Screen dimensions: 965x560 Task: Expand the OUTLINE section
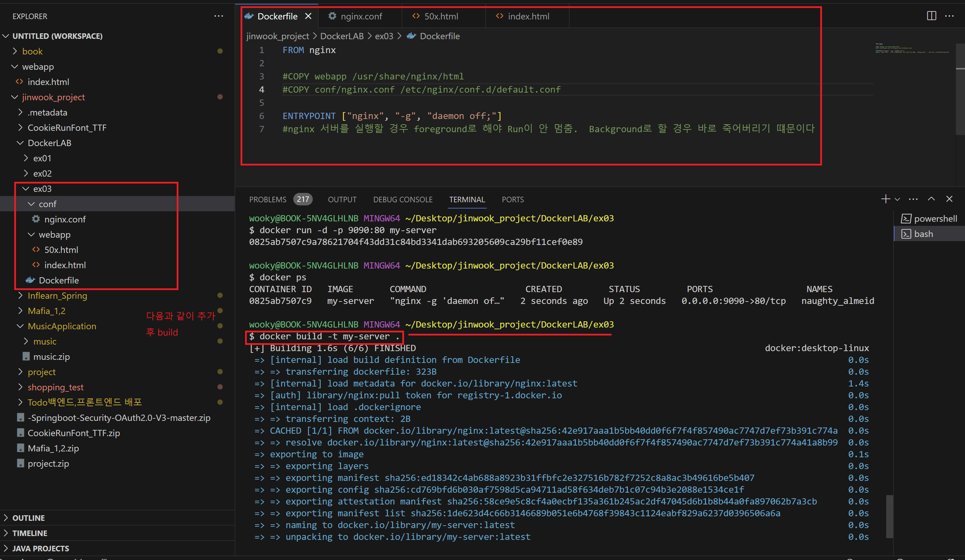coord(28,518)
